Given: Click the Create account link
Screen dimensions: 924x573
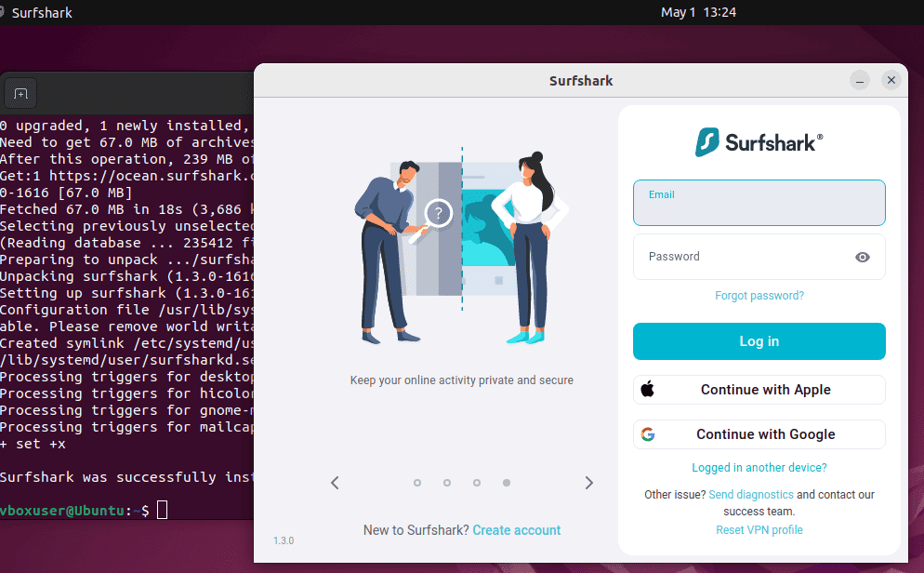Looking at the screenshot, I should click(x=516, y=530).
